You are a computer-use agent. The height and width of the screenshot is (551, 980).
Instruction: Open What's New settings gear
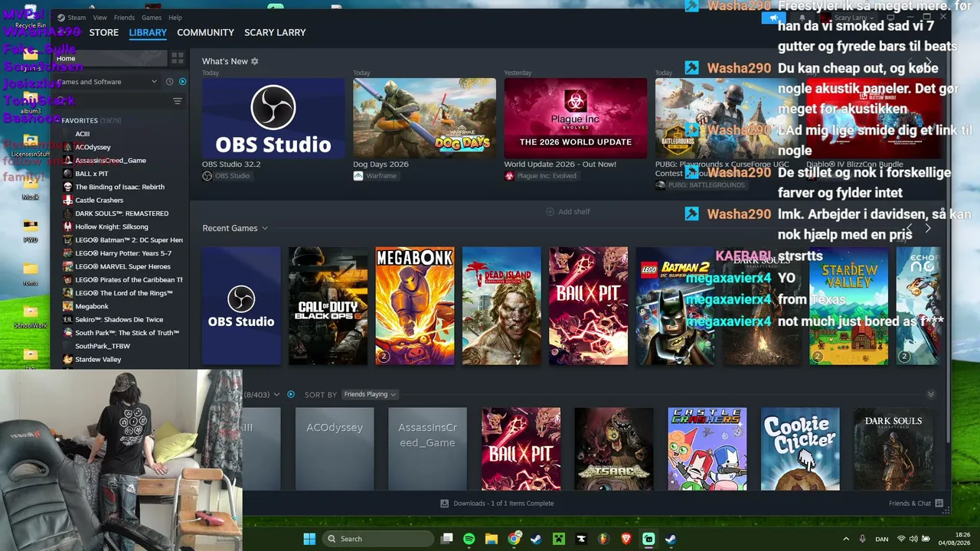(255, 61)
